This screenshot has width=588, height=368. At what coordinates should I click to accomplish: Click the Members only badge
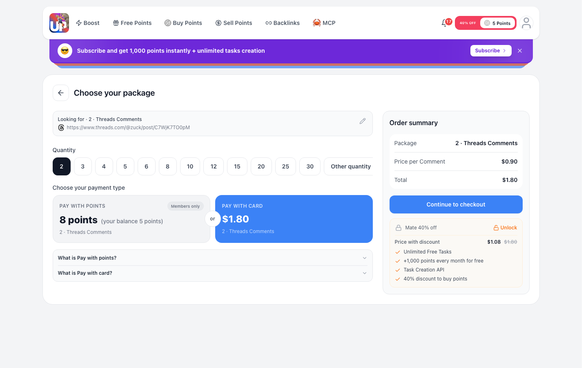click(185, 206)
